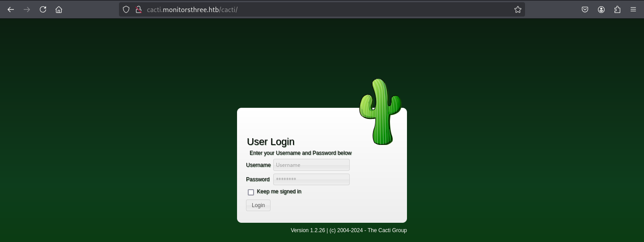Go back to the previous page
This screenshot has height=242, width=644.
11,9
